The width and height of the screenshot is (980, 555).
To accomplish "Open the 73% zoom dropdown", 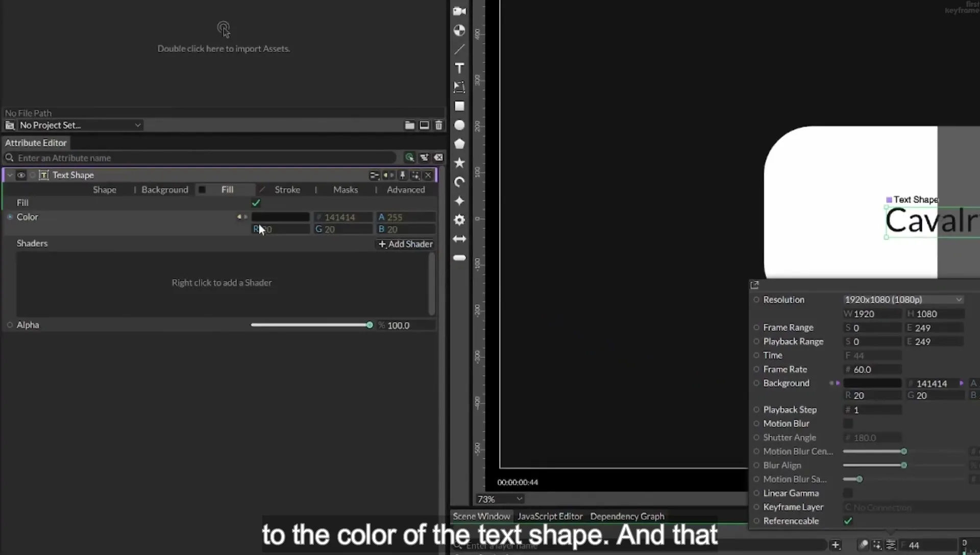I will [500, 499].
